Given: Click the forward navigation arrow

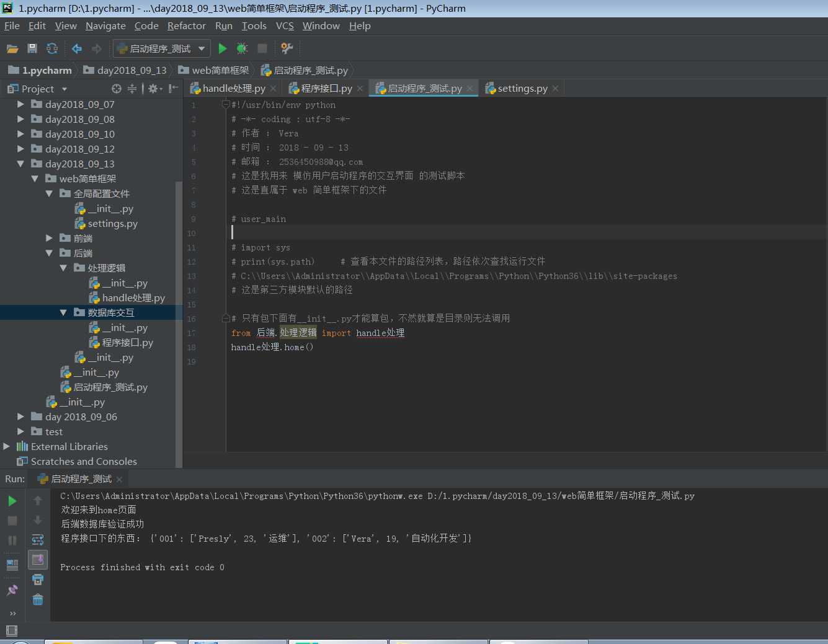Looking at the screenshot, I should pos(97,48).
